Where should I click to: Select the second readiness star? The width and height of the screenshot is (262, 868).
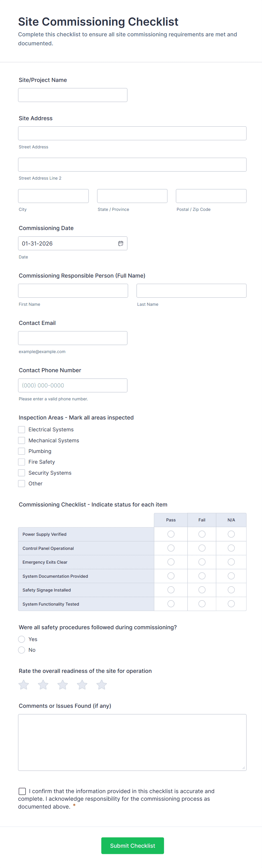(x=43, y=685)
